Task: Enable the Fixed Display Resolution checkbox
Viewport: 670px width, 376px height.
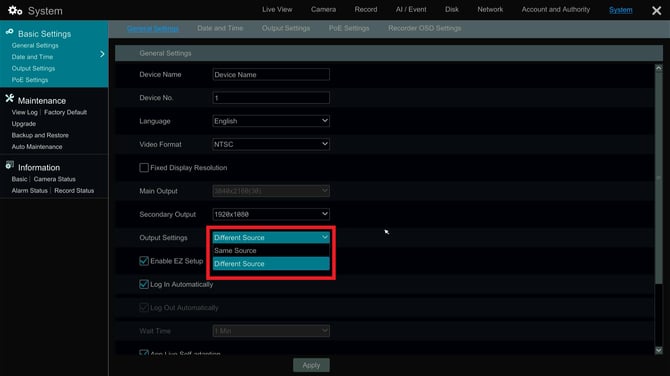Action: click(x=144, y=167)
